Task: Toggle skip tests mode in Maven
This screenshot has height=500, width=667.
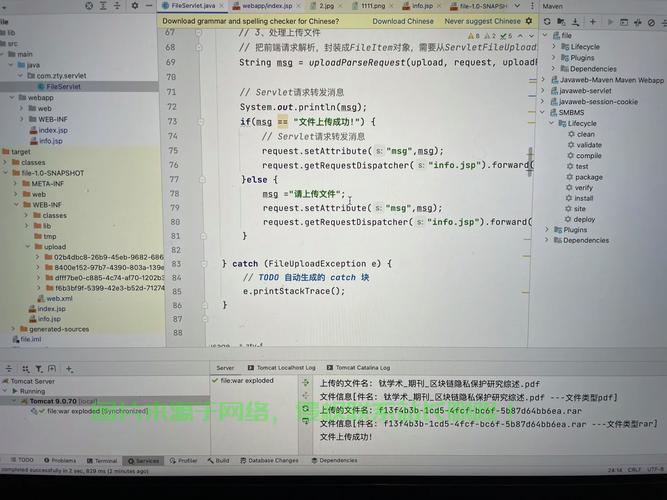Action: [x=651, y=23]
